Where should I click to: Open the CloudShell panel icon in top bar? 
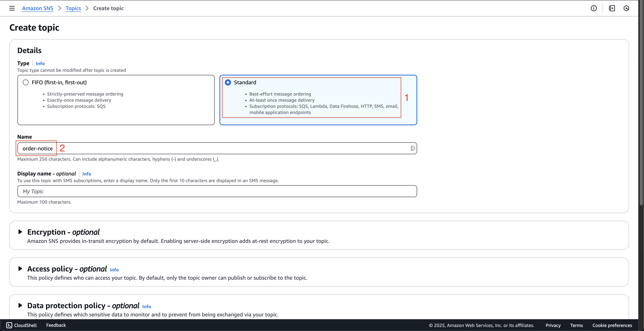click(x=612, y=8)
